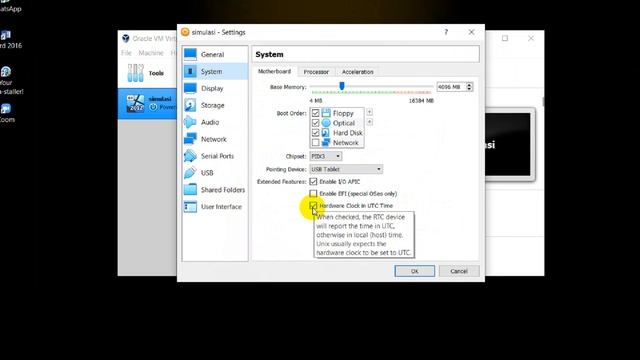Open File menu in VirtualBox manager
The image size is (640, 360).
126,53
